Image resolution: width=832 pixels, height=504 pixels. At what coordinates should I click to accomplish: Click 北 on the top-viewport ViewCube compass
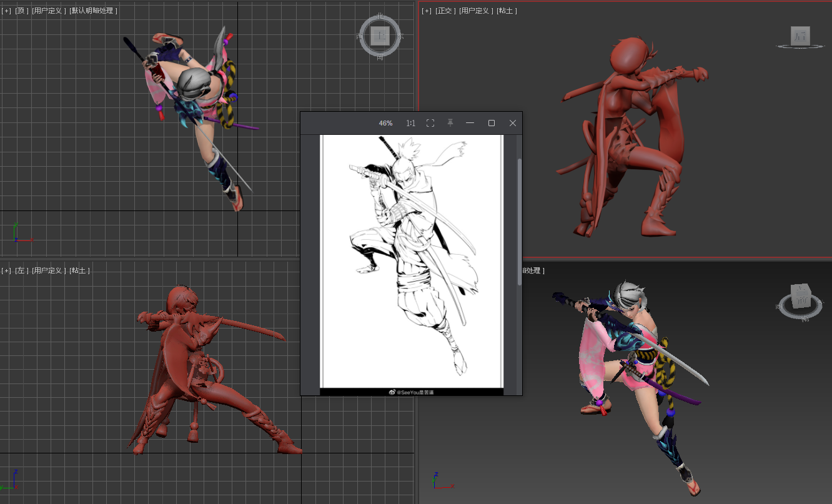pyautogui.click(x=380, y=16)
